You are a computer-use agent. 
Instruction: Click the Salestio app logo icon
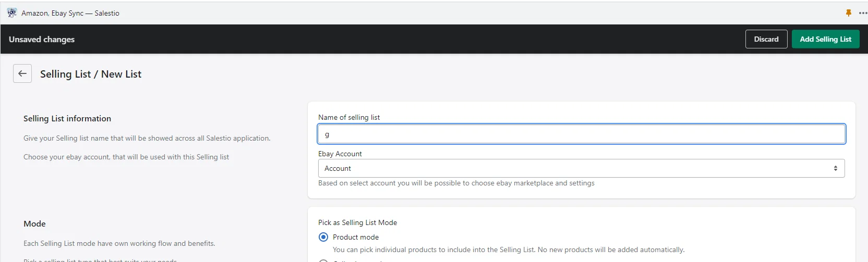click(x=11, y=13)
